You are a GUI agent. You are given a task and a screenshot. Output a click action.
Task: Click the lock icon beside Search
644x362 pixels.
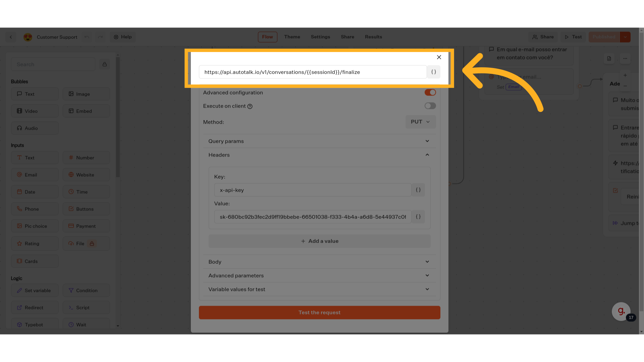coord(105,64)
